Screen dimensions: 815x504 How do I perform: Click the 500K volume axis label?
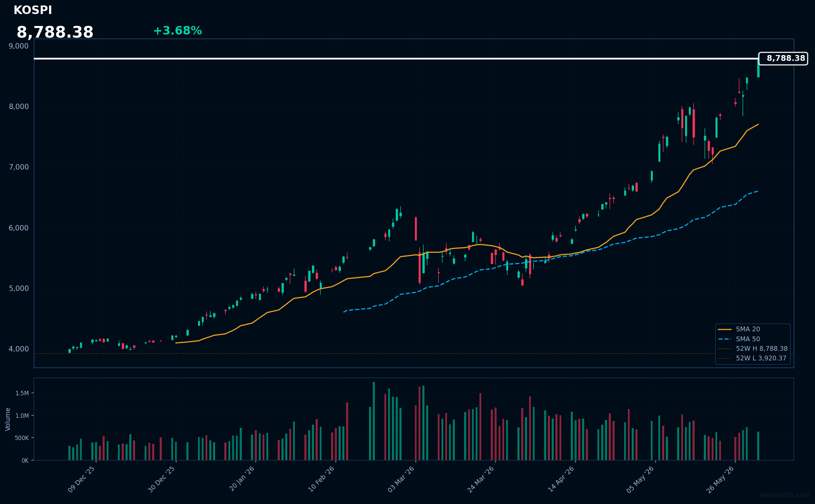coord(22,438)
